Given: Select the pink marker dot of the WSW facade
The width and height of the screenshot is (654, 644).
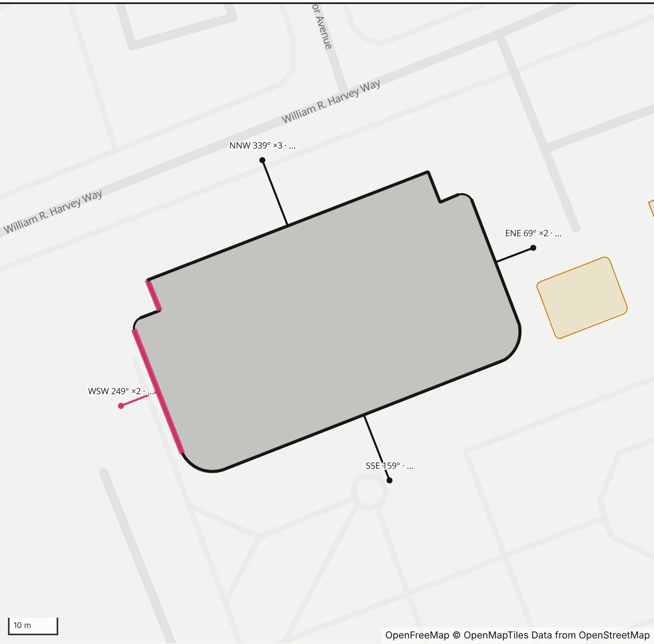Looking at the screenshot, I should tap(121, 406).
